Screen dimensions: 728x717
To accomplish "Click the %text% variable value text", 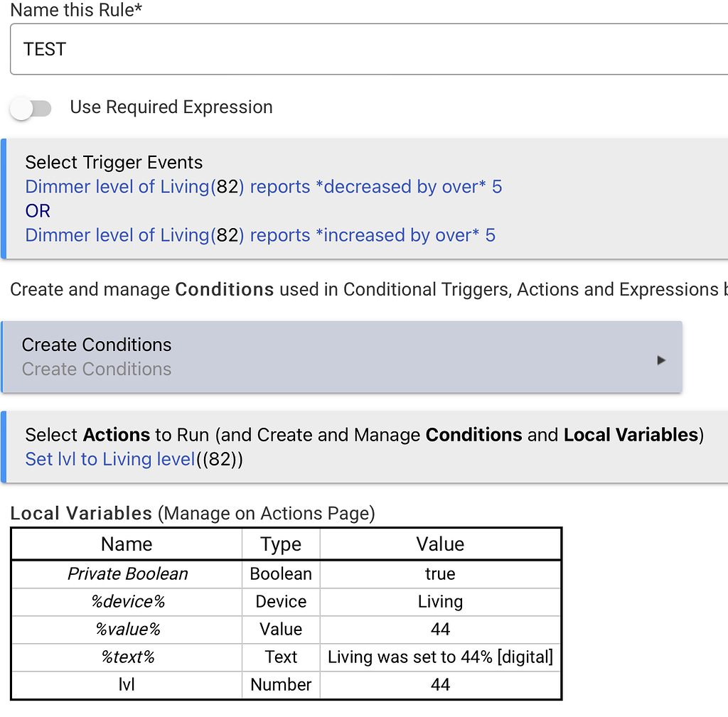I will pos(440,657).
